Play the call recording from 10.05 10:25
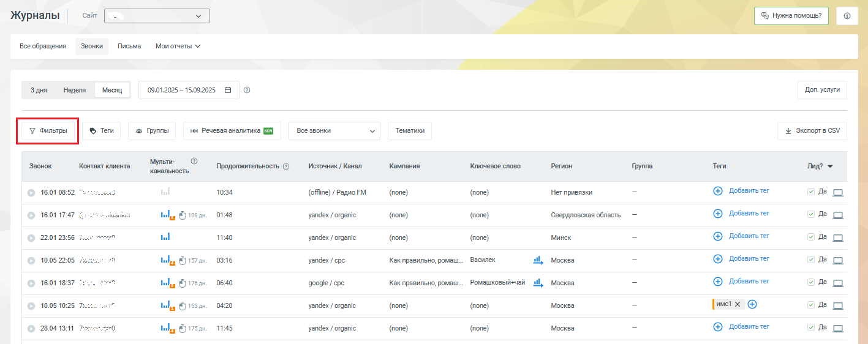 (31, 306)
